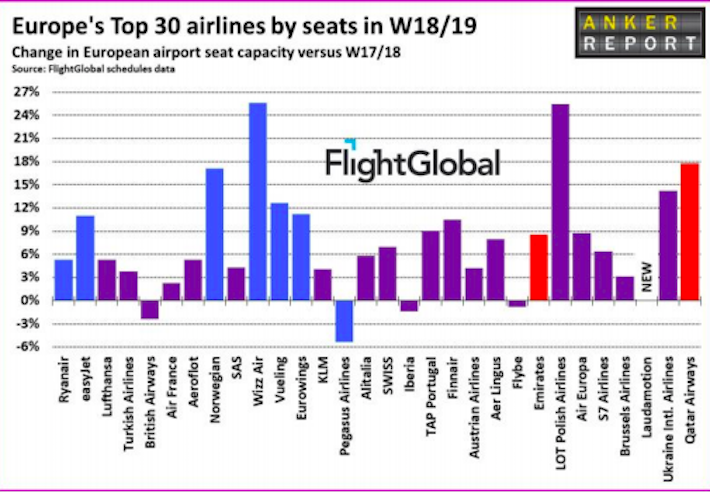Click the chart title text
The image size is (710, 493).
coord(244,26)
